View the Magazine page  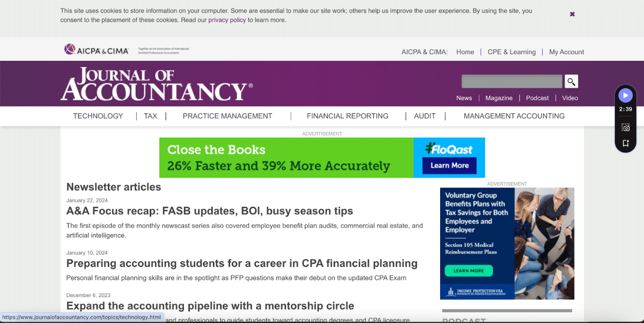tap(499, 98)
